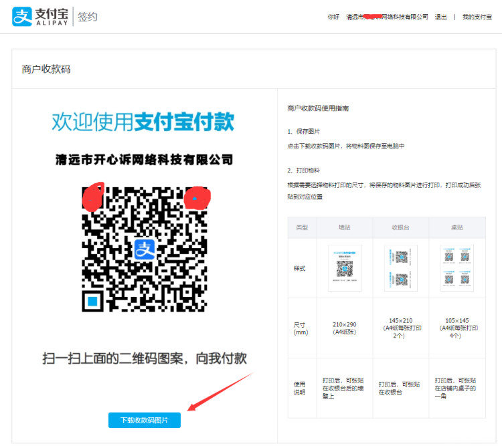Click the 墙贴 column header
Screen dimensions: 502x448
coord(344,227)
